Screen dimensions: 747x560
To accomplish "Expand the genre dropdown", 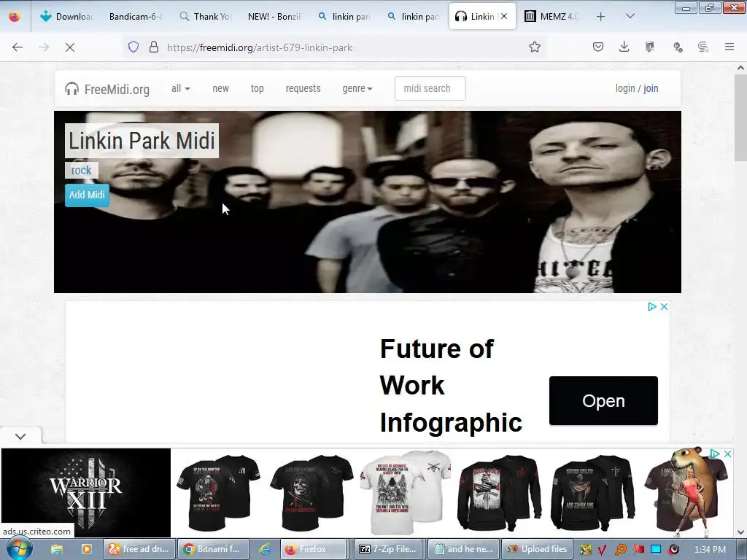I will pos(357,88).
